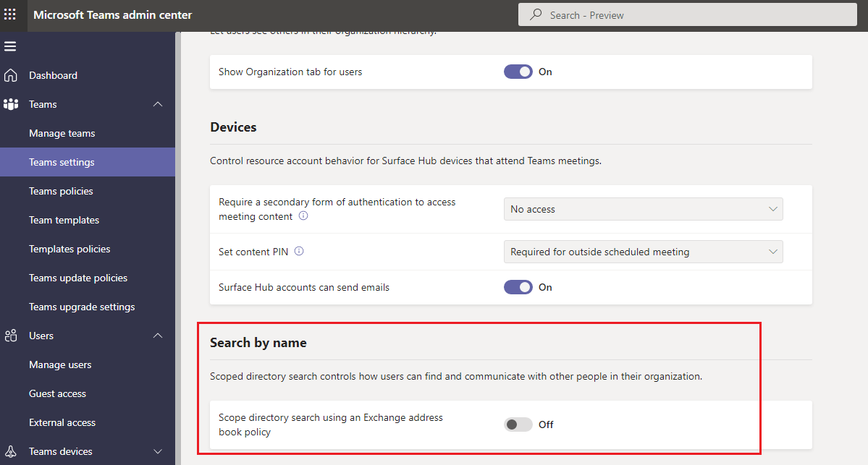Open the app launcher grid icon
Screen dimensions: 868x465
[11, 14]
